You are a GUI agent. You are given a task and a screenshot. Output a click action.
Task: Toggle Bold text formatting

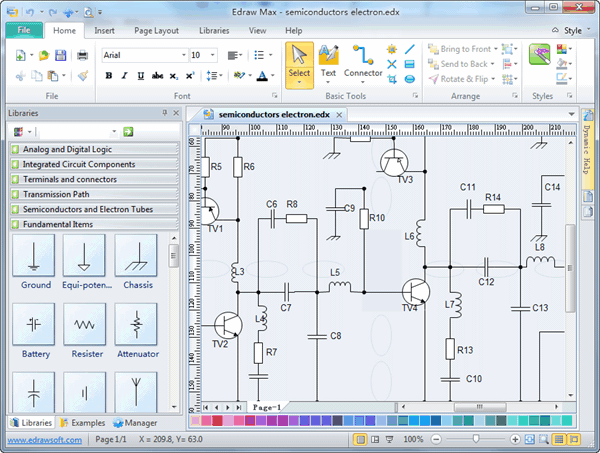pyautogui.click(x=108, y=76)
